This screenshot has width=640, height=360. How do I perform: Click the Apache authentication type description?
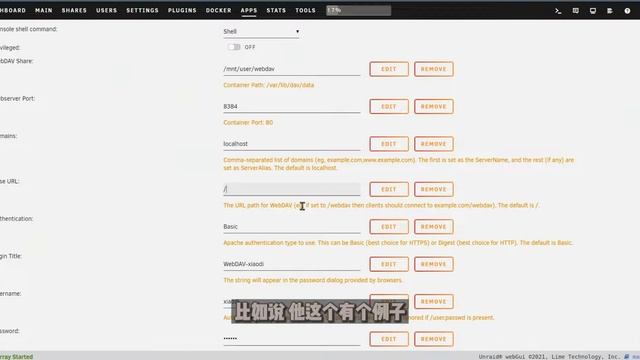(398, 243)
